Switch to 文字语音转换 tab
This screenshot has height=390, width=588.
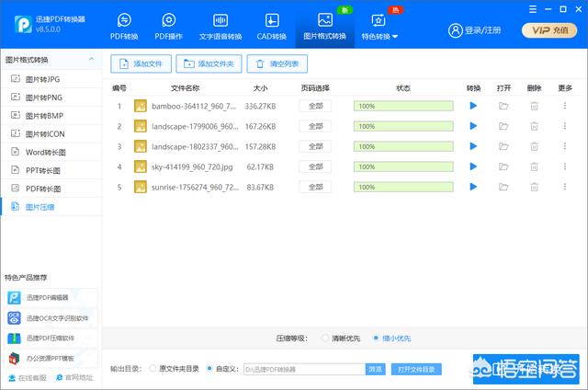coord(220,26)
